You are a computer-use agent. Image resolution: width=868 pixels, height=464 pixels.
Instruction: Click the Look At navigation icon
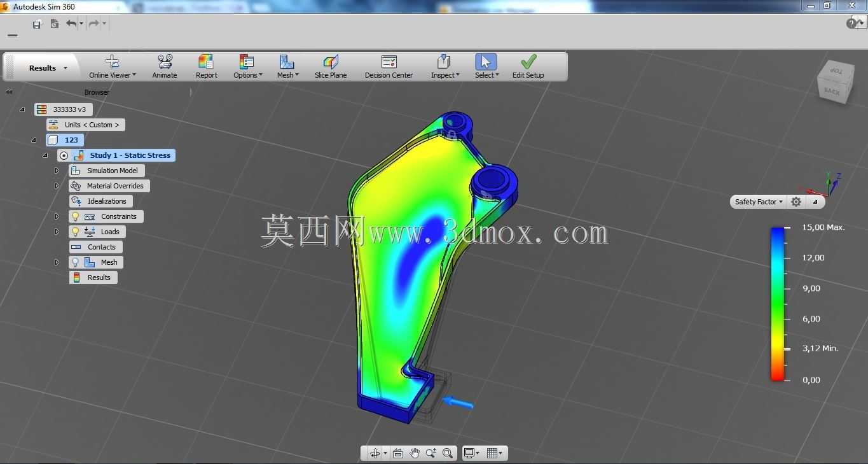click(398, 453)
